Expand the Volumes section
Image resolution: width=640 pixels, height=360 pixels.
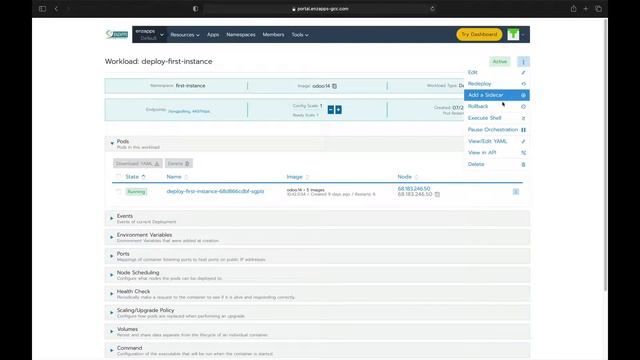coord(111,331)
